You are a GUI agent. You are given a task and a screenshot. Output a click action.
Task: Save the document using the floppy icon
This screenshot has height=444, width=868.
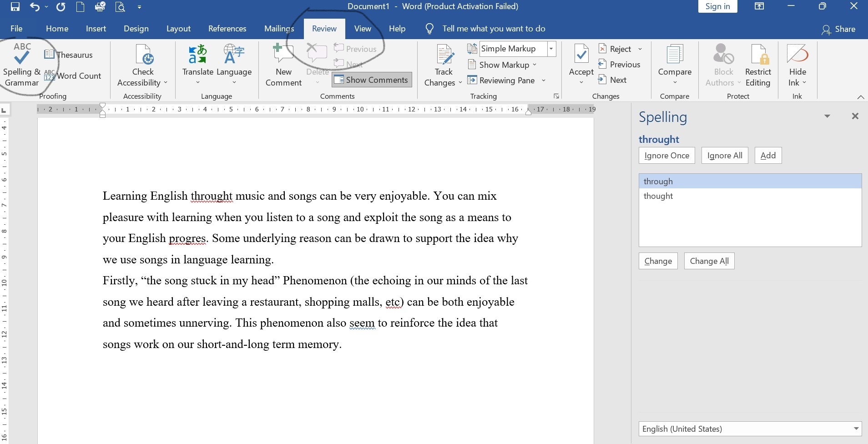15,7
